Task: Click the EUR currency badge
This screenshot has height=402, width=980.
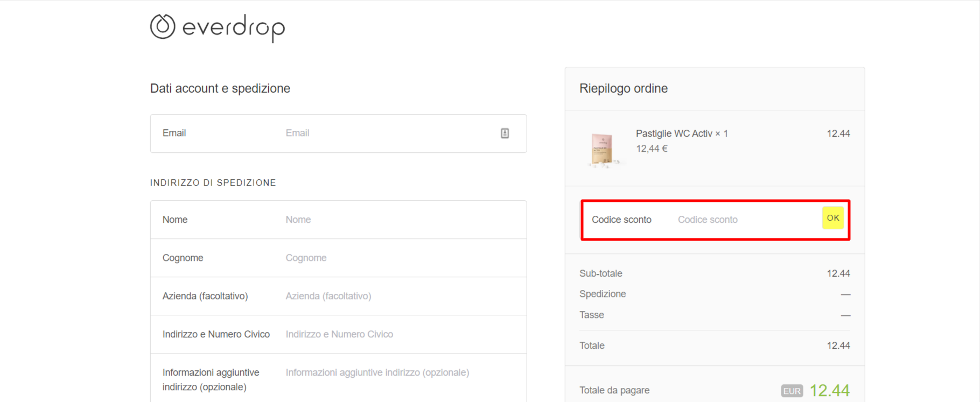Action: click(x=792, y=391)
